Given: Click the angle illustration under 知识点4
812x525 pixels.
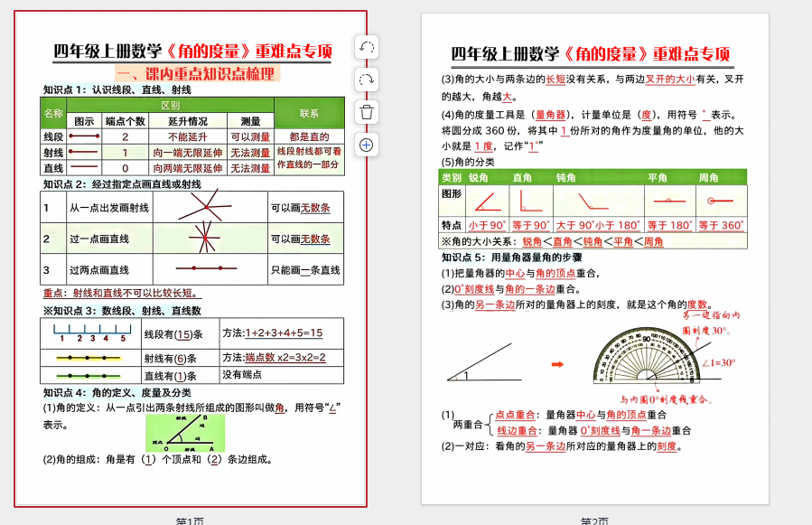Looking at the screenshot, I should click(x=184, y=434).
